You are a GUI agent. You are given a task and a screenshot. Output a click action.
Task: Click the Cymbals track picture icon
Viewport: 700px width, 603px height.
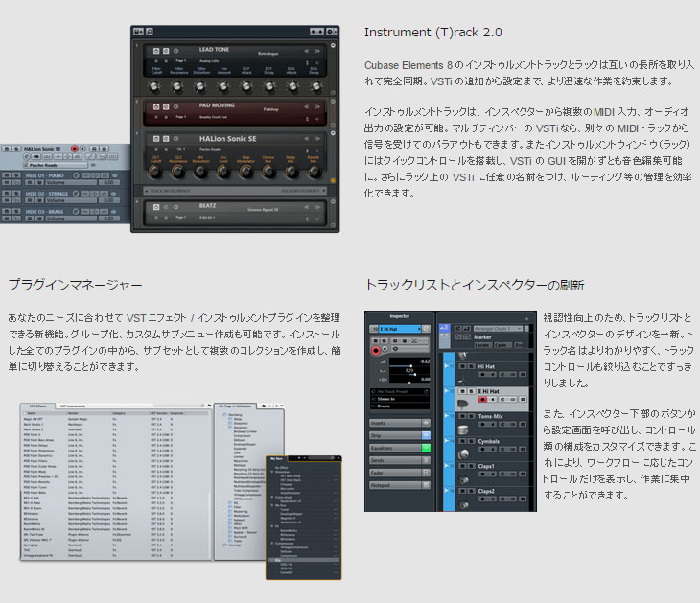pos(463,453)
